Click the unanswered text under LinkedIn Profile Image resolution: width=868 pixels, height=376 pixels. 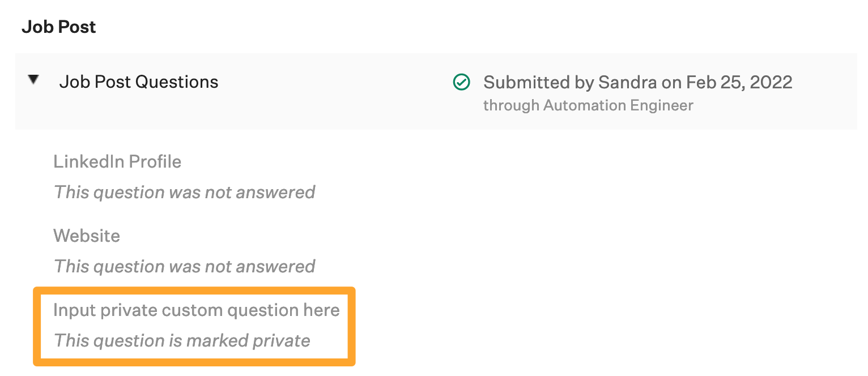[x=184, y=193]
